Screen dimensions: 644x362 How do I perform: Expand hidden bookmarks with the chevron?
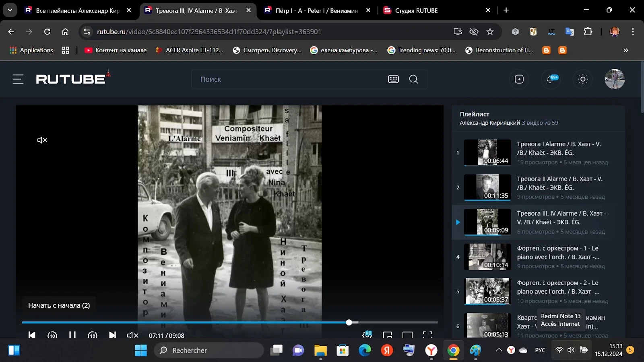(x=625, y=50)
